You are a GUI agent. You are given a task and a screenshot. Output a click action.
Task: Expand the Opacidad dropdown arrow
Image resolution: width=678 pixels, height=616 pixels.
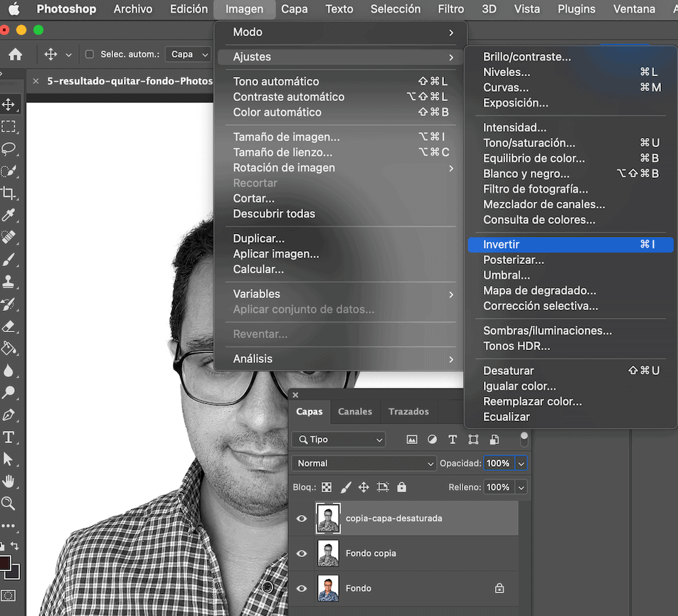pyautogui.click(x=521, y=463)
